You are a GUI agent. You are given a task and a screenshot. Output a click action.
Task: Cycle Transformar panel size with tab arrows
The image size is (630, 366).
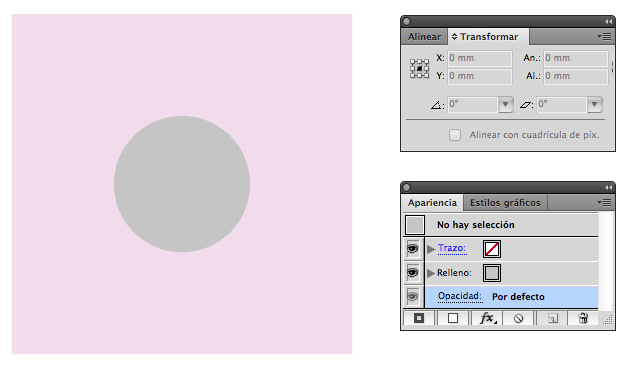454,37
